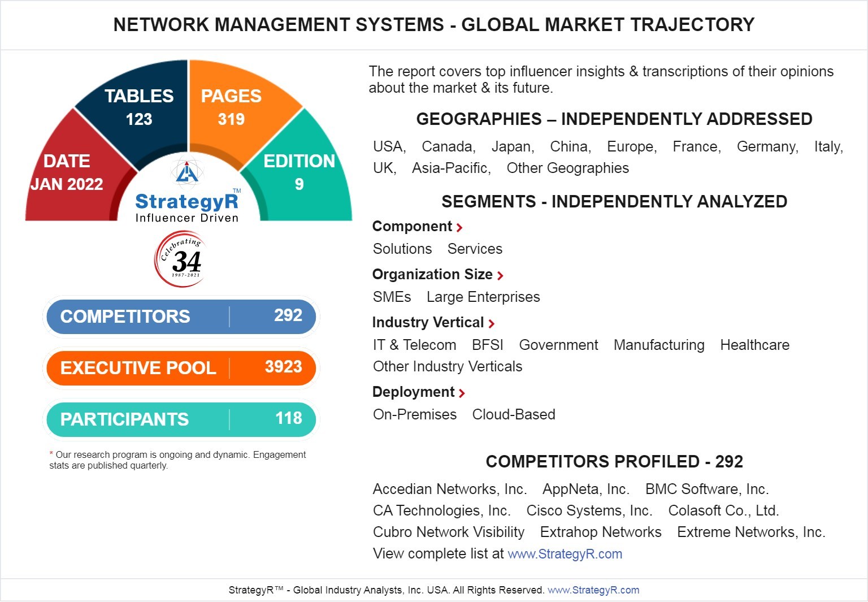
Task: Click Italy in geographies list
Action: (x=828, y=147)
